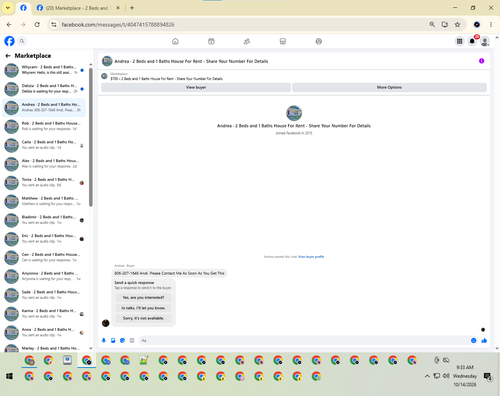Open Delizia conversation in list

click(44, 89)
